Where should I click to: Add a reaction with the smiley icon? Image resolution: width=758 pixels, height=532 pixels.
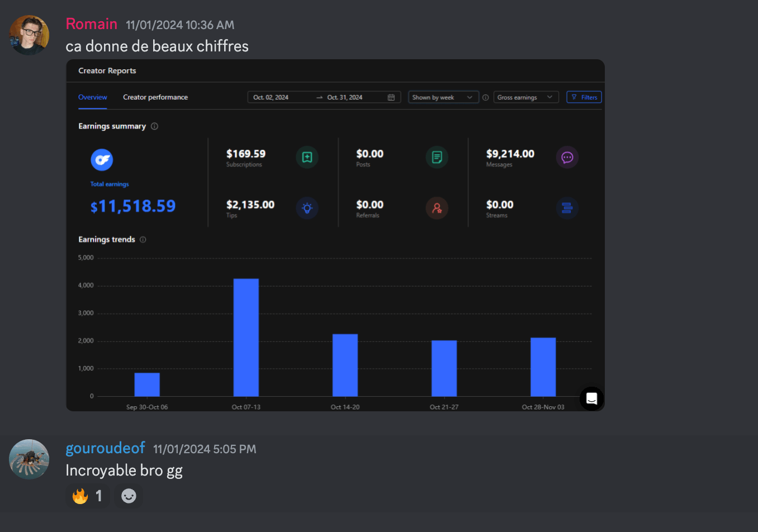(x=129, y=496)
